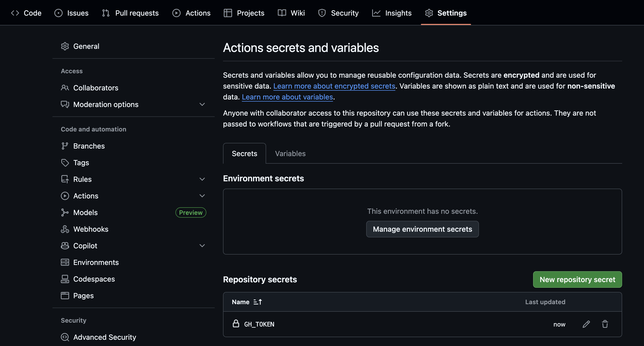Screen dimensions: 644x346
Task: Expand the Copilot section chevron
Action: point(202,246)
